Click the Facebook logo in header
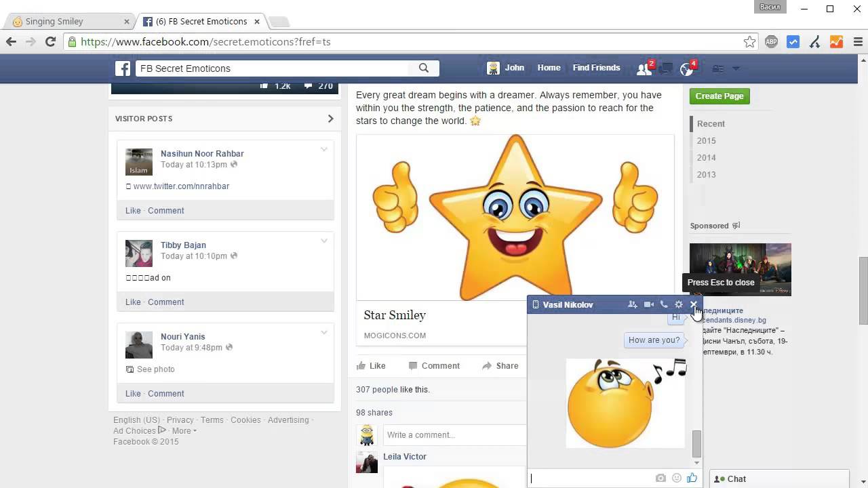 123,68
